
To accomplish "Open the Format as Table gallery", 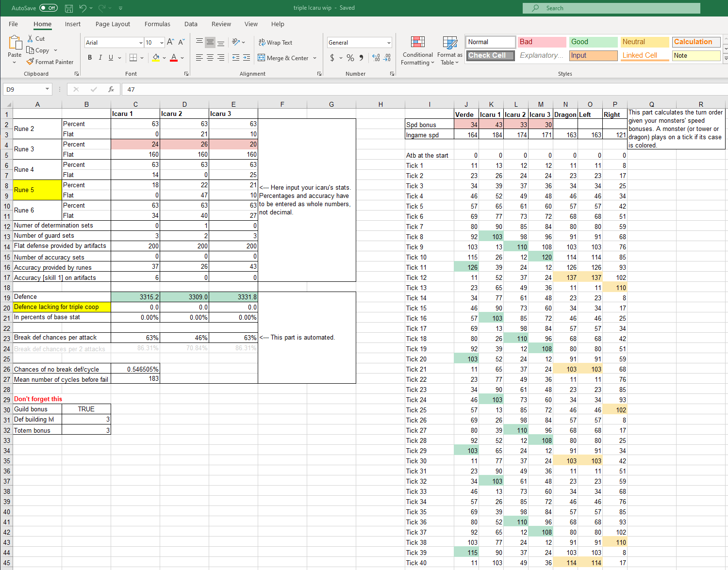I will coord(450,50).
